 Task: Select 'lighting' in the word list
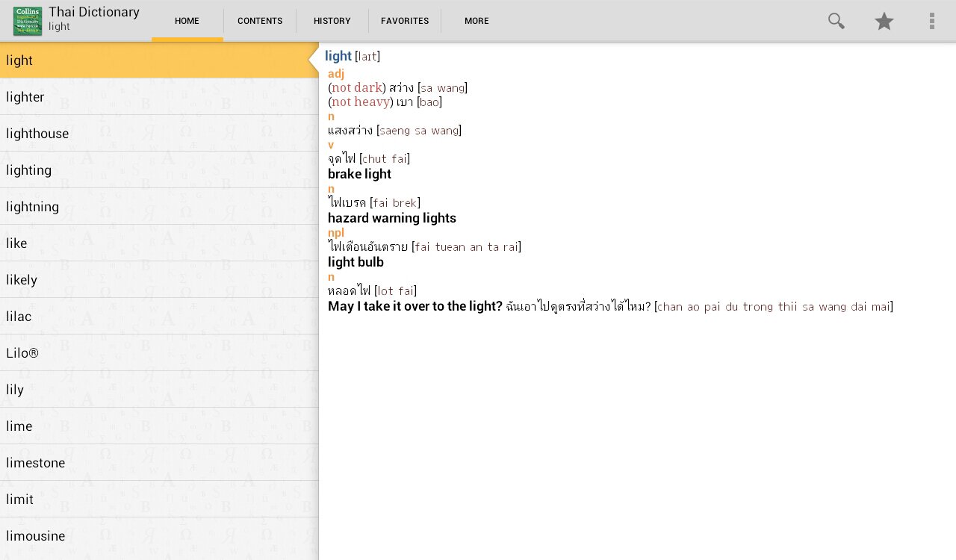(x=149, y=170)
